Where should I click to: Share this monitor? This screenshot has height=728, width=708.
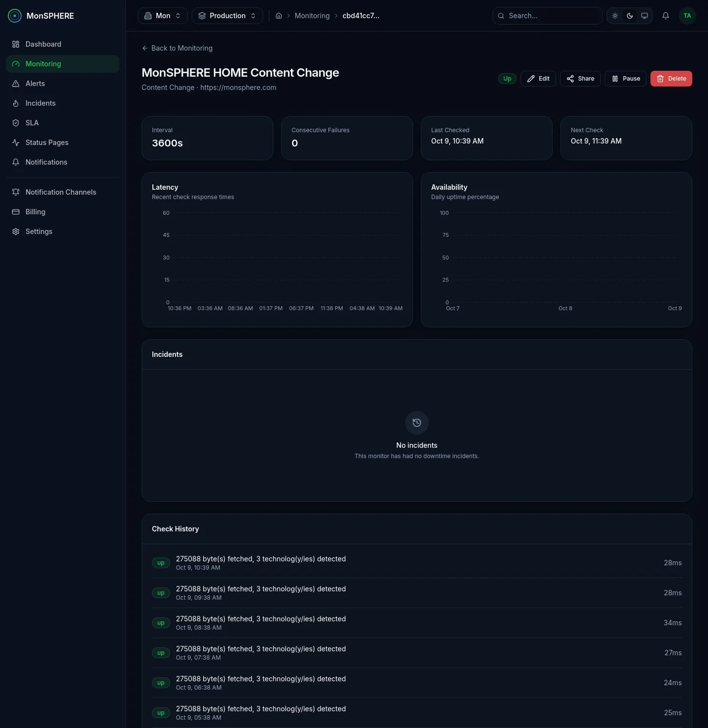(580, 79)
